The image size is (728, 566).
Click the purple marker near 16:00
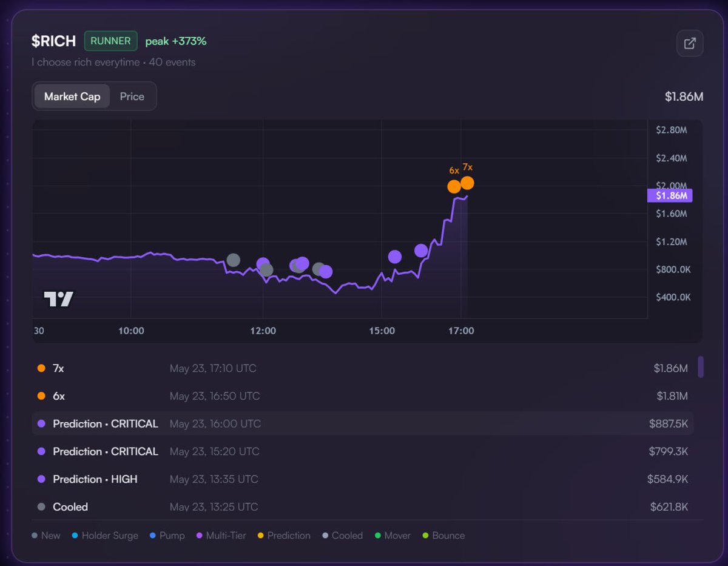pyautogui.click(x=421, y=251)
